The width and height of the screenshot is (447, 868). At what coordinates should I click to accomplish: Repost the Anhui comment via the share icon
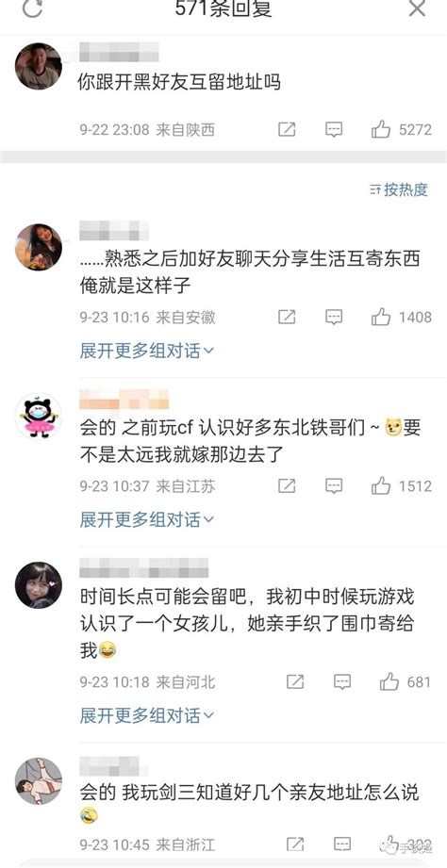287,318
